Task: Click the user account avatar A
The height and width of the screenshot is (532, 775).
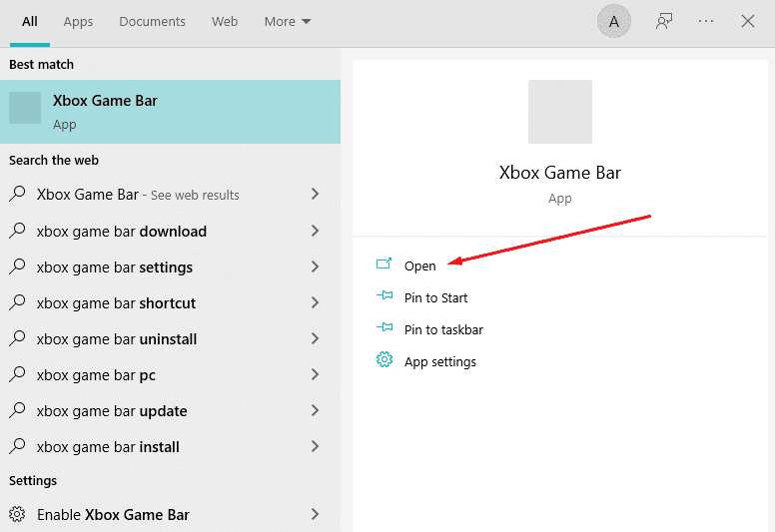Action: point(614,21)
